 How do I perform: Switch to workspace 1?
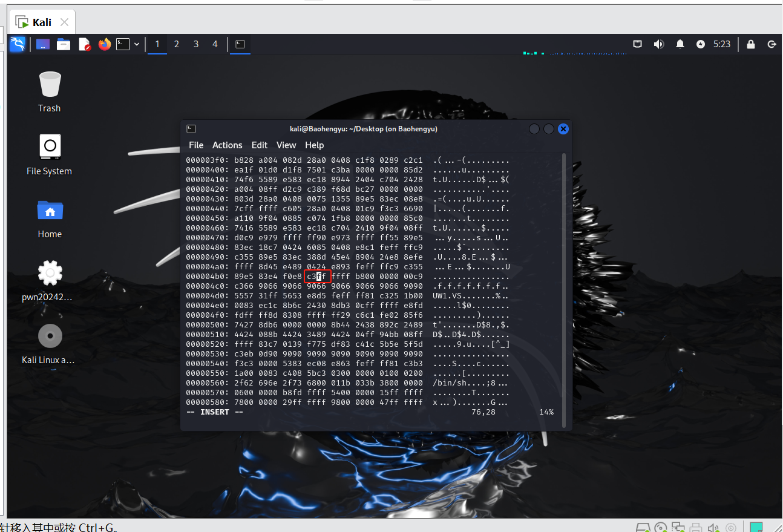[157, 44]
